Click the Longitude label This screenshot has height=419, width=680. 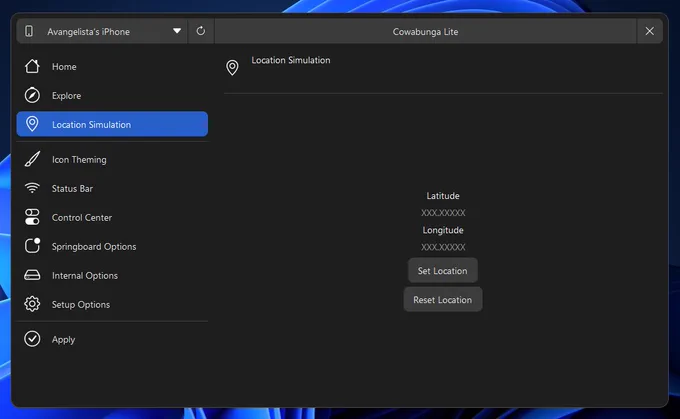click(443, 230)
